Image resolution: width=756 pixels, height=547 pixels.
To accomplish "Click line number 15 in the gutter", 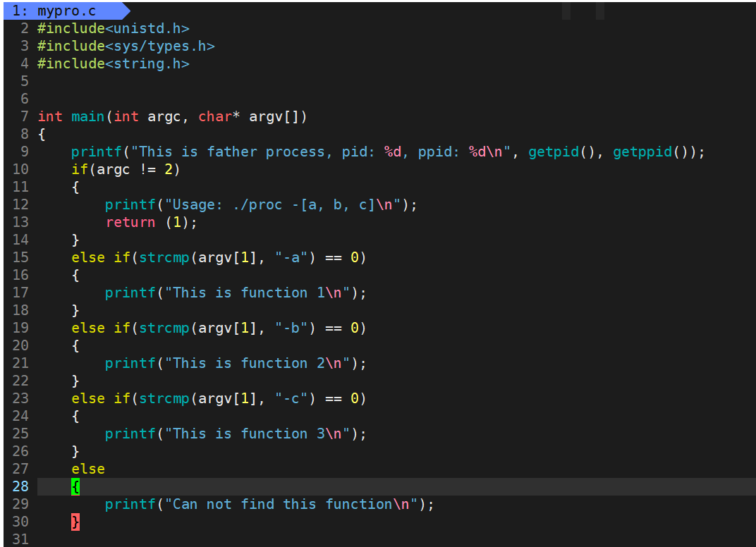I will pyautogui.click(x=20, y=257).
